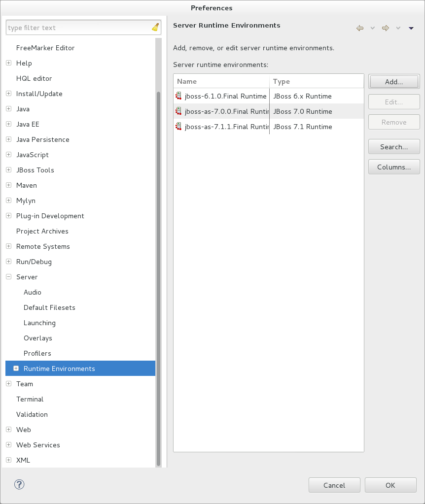Open the back arrow history dropdown chevron

pos(372,28)
